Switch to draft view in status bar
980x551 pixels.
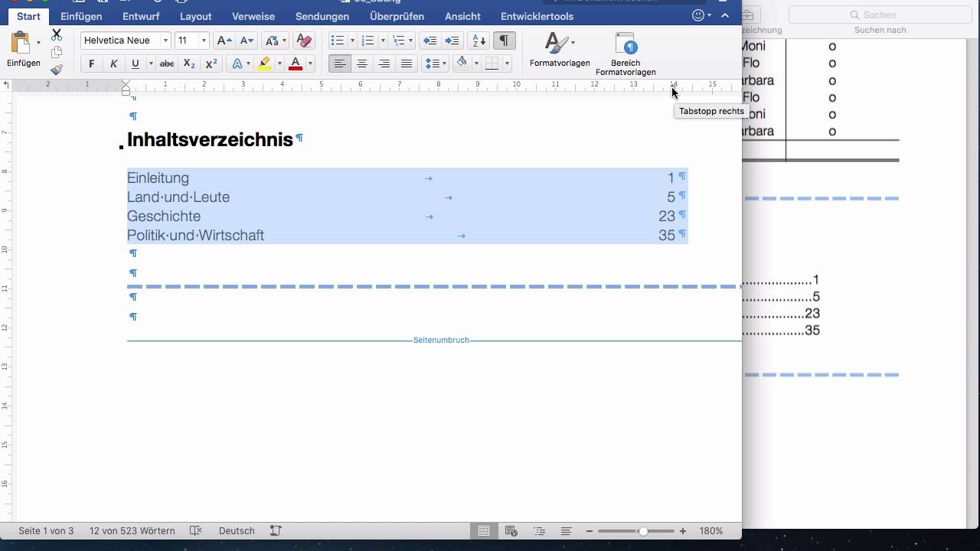(566, 531)
